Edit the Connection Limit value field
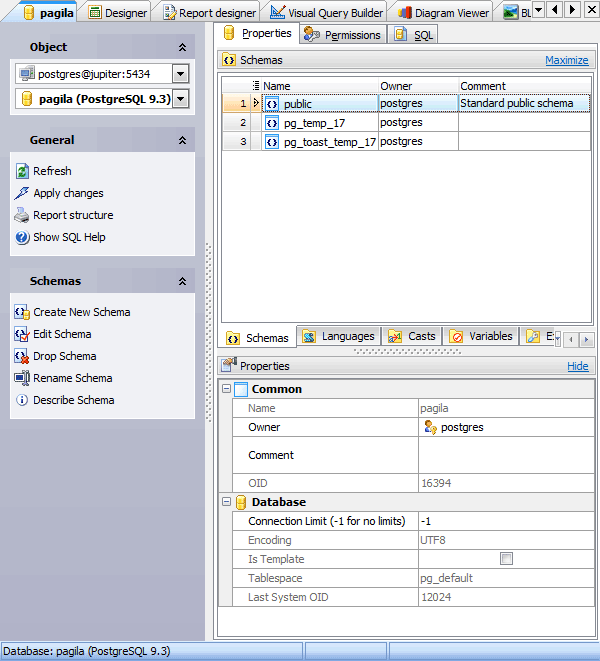This screenshot has height=661, width=600. point(505,521)
